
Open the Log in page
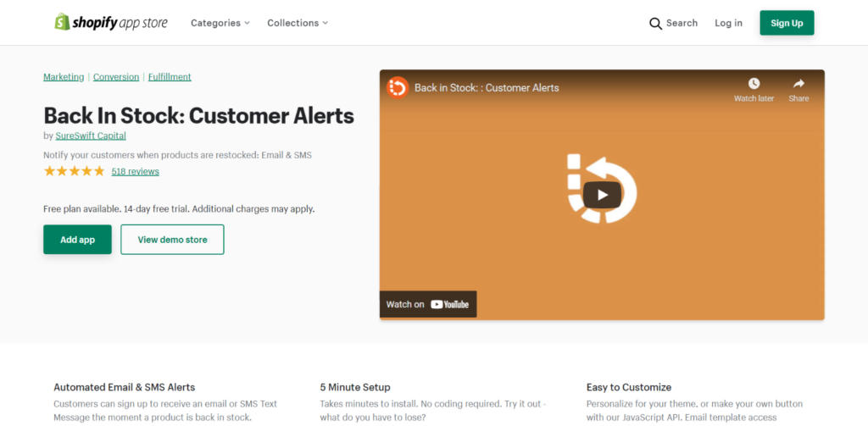pos(728,23)
